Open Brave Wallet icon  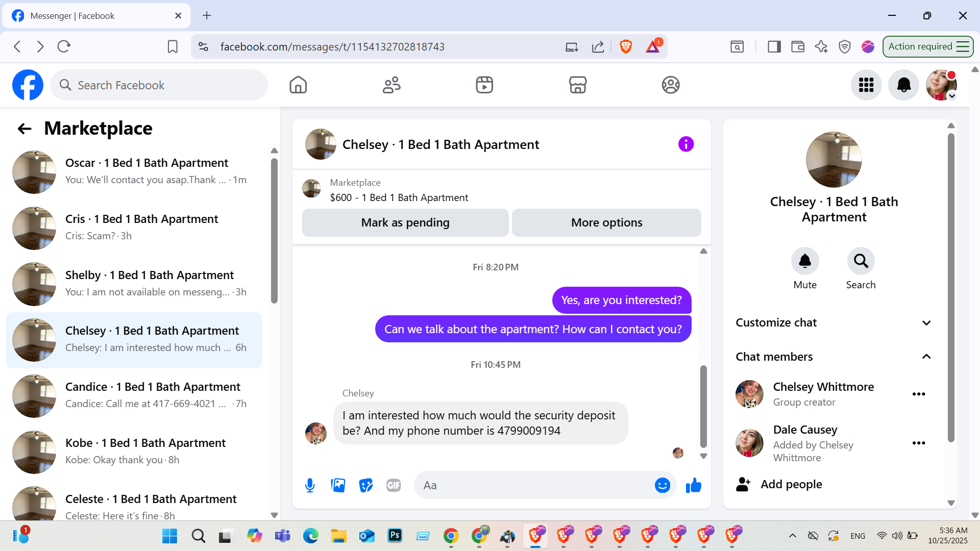pyautogui.click(x=798, y=46)
